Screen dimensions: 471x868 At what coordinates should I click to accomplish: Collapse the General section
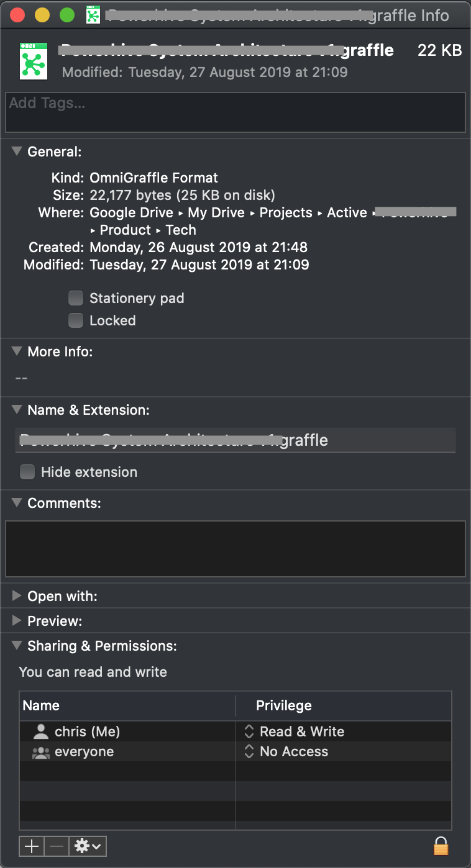click(x=17, y=151)
